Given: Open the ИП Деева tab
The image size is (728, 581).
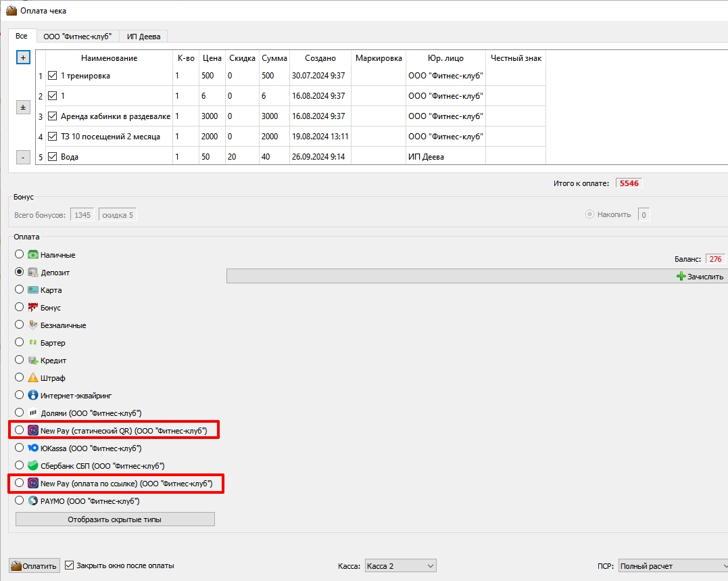Looking at the screenshot, I should (x=143, y=37).
